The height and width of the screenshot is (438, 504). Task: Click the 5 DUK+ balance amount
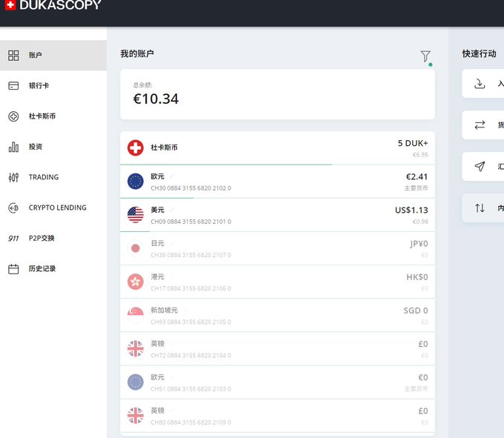point(413,143)
